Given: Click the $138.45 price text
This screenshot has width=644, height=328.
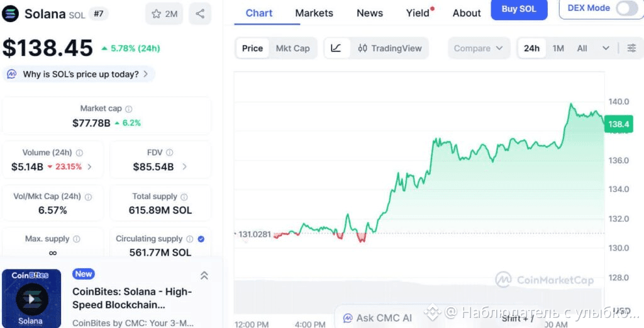Looking at the screenshot, I should click(x=48, y=48).
